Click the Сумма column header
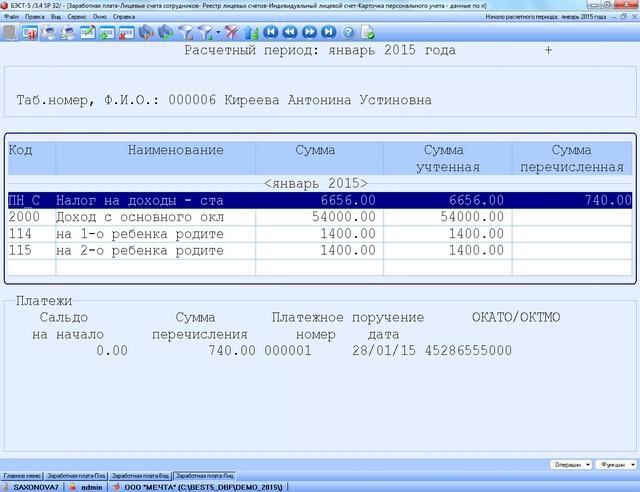640x492 pixels. (x=319, y=158)
